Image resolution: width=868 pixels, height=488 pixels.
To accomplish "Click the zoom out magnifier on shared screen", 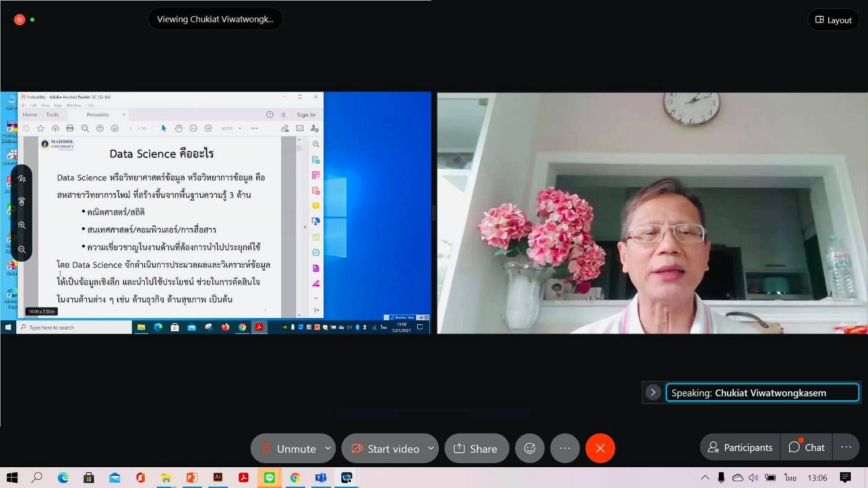I will [x=22, y=249].
